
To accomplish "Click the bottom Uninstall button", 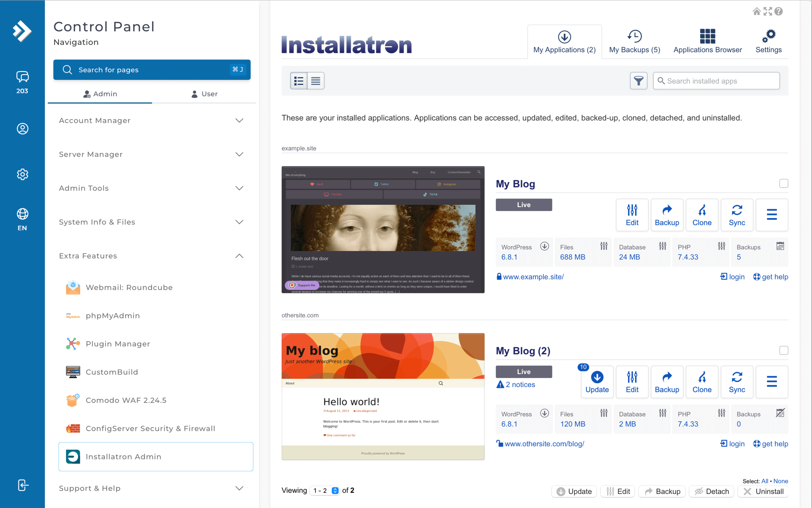I will (763, 492).
